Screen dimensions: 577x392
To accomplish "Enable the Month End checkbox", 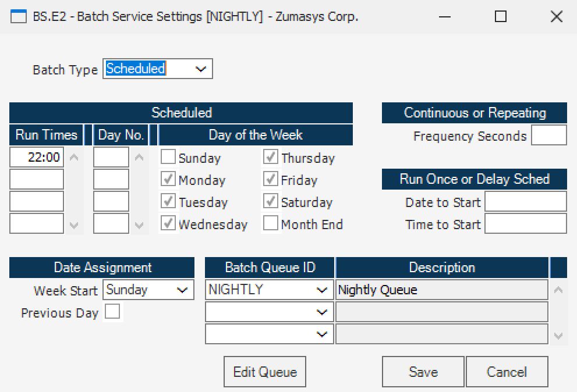I will pos(271,224).
